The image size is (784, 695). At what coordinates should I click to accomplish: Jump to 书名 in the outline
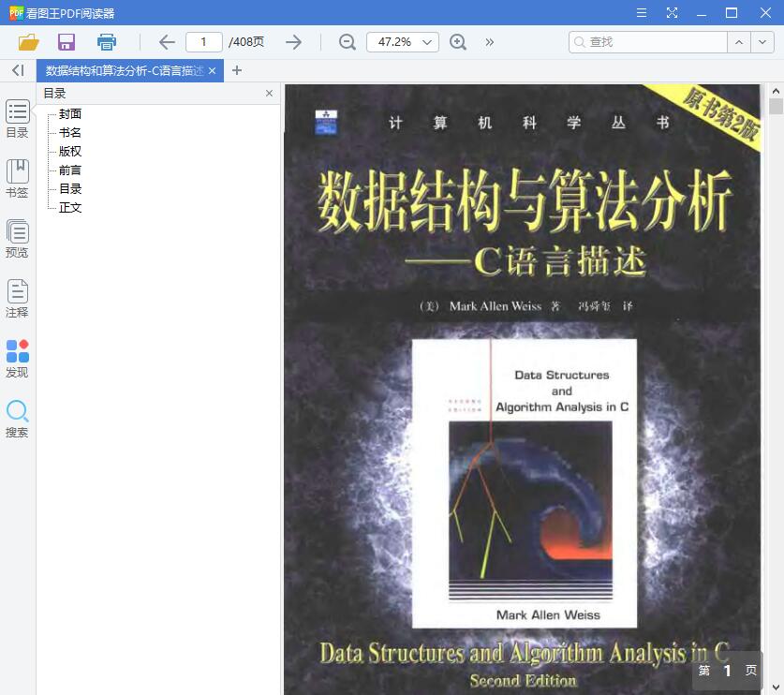(70, 132)
